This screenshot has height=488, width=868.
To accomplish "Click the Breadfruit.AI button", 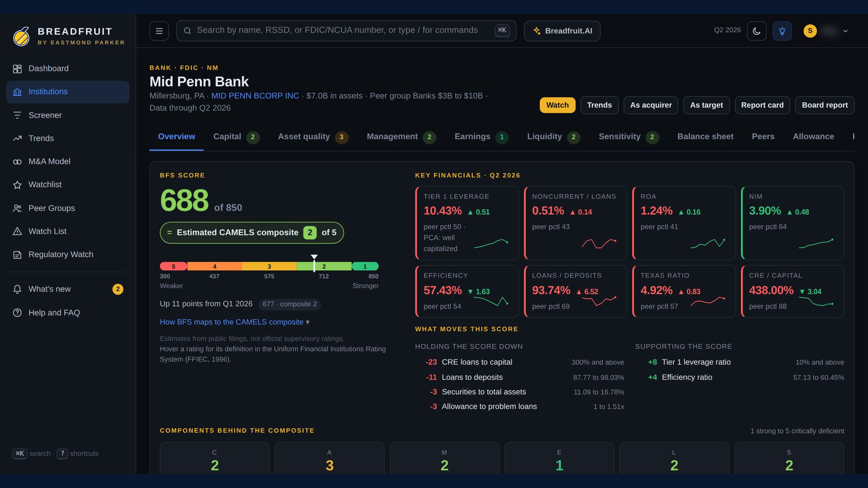I will click(562, 31).
